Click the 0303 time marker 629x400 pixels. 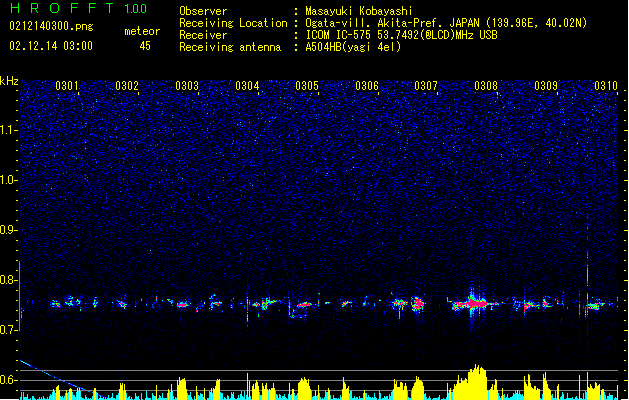187,86
